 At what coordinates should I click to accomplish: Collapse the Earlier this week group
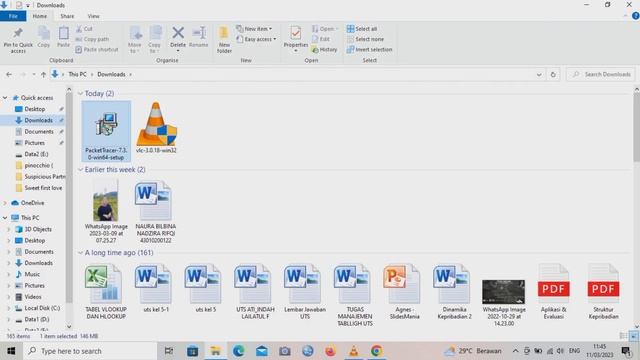pos(80,169)
